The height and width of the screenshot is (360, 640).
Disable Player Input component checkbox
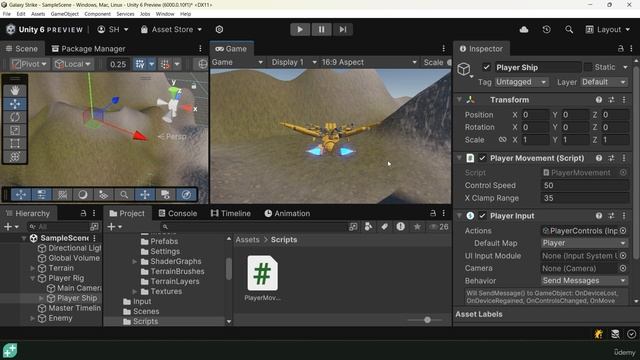482,216
